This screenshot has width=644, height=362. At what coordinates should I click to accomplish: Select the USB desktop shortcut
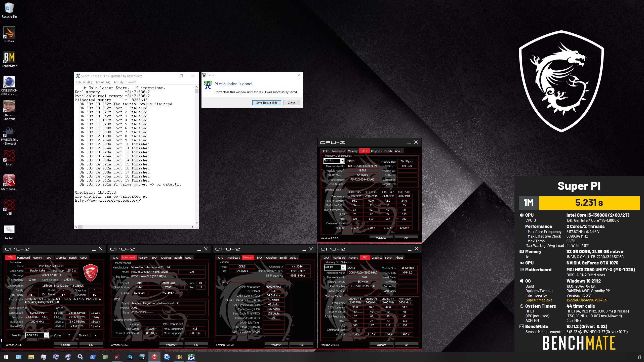[x=9, y=207]
